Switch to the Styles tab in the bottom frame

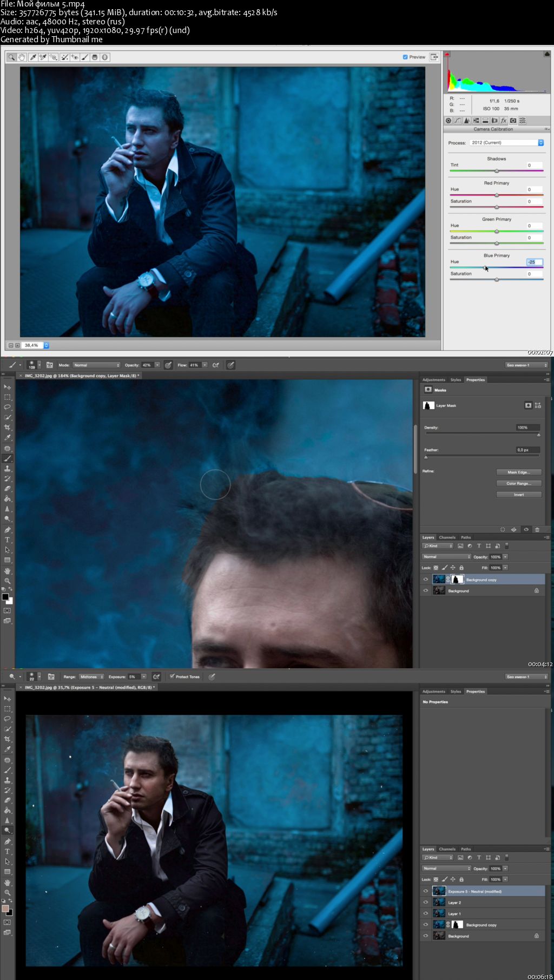pyautogui.click(x=456, y=692)
